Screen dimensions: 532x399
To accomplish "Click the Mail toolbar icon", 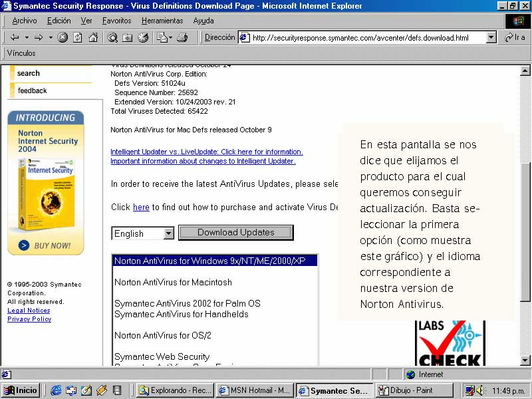I will coord(162,37).
